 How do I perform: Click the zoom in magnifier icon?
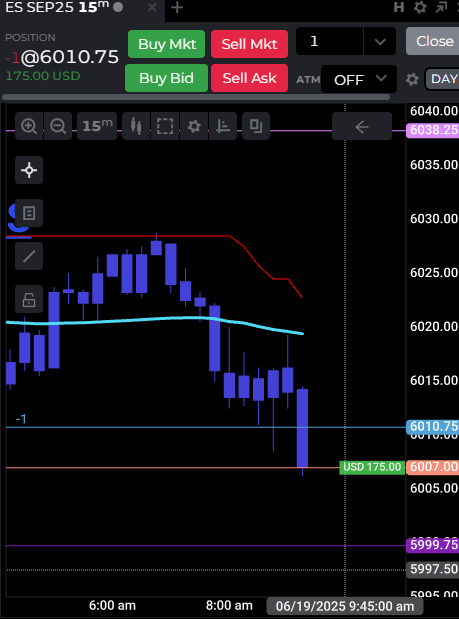[29, 126]
